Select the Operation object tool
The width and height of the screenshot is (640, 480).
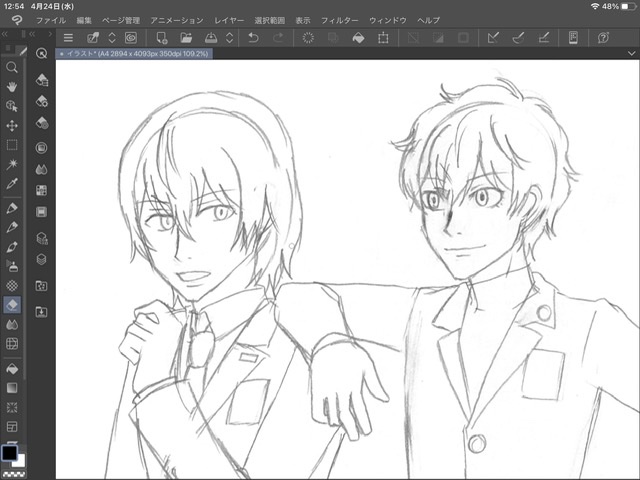tap(12, 106)
